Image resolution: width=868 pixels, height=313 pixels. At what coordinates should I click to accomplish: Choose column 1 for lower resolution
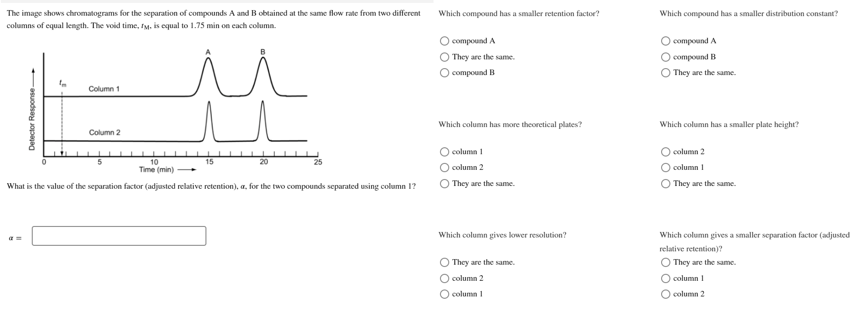[444, 293]
